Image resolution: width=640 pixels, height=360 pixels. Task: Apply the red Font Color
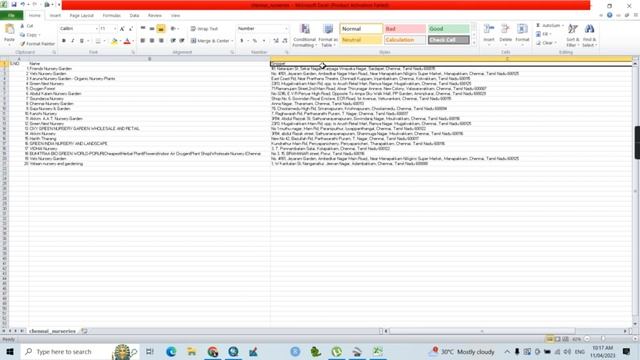tap(127, 41)
